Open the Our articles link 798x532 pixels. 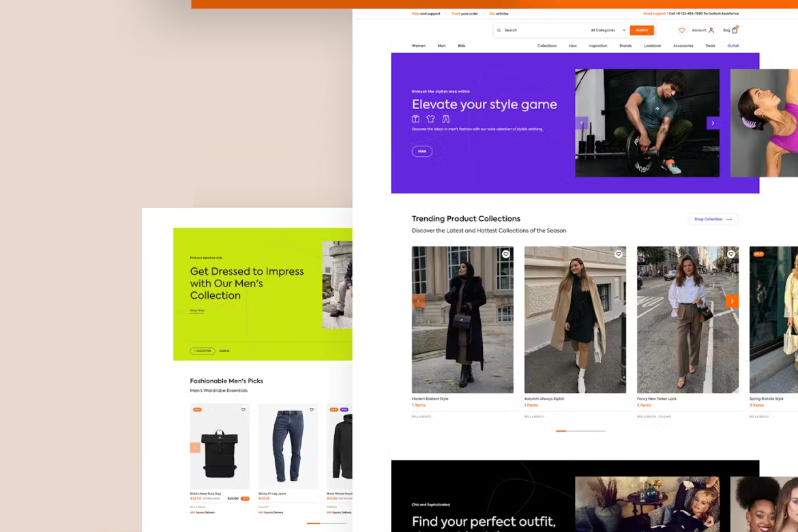click(499, 14)
